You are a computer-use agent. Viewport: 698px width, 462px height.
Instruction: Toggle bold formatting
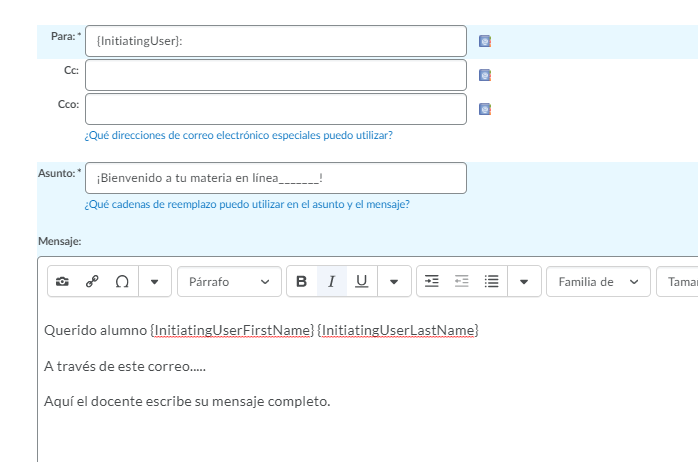point(302,282)
